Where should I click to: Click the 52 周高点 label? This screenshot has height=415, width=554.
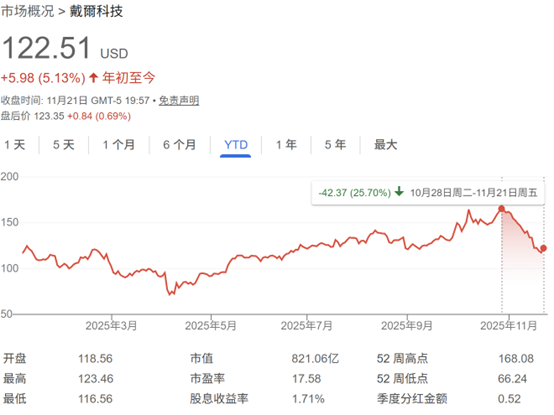(402, 359)
